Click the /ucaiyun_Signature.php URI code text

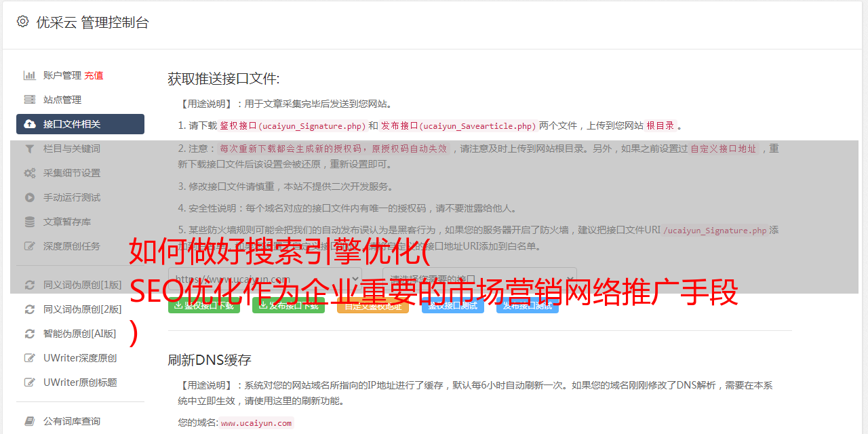[715, 231]
